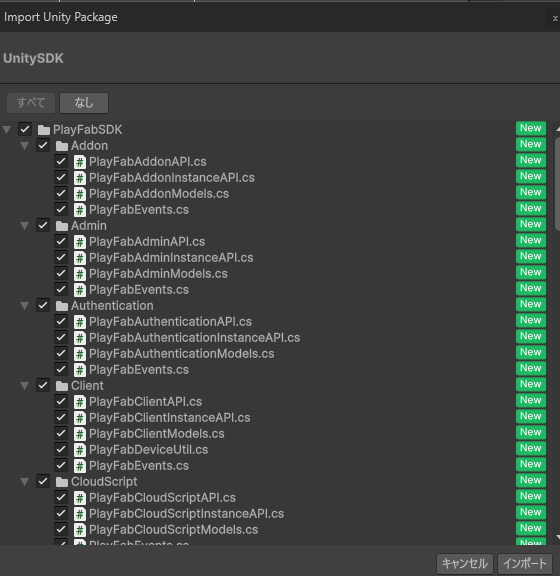Click the PlayFabAdminModels.cs script icon
The width and height of the screenshot is (560, 576).
(x=80, y=274)
